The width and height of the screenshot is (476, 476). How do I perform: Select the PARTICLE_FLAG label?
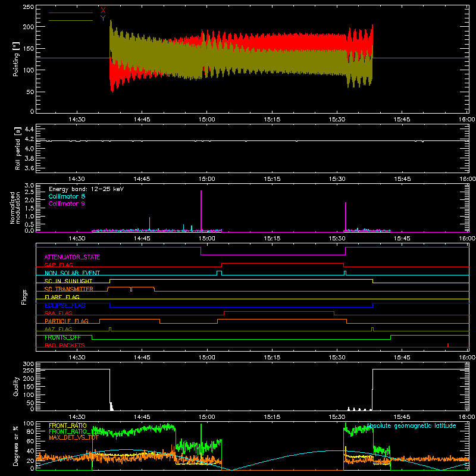[x=67, y=321]
